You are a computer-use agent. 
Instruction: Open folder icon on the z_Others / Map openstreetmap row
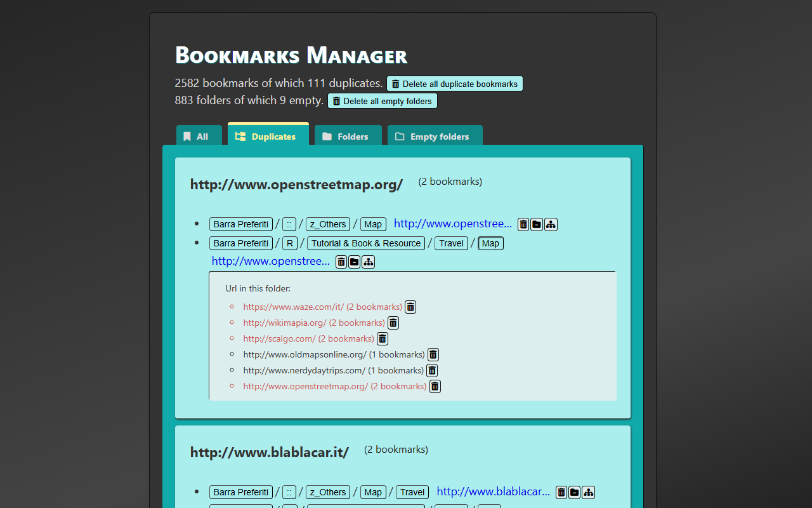click(537, 224)
